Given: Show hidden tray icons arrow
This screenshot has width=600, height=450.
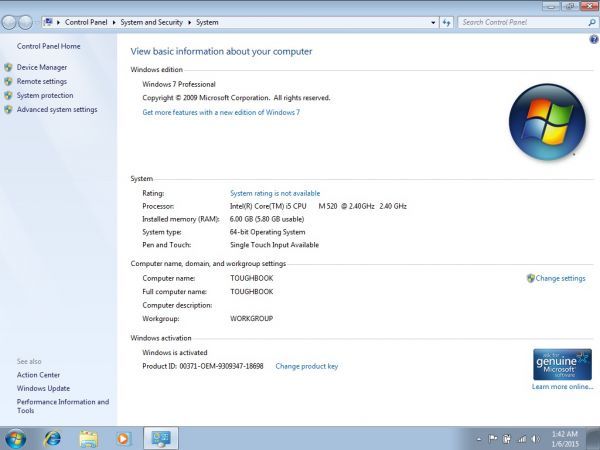Looking at the screenshot, I should (479, 438).
